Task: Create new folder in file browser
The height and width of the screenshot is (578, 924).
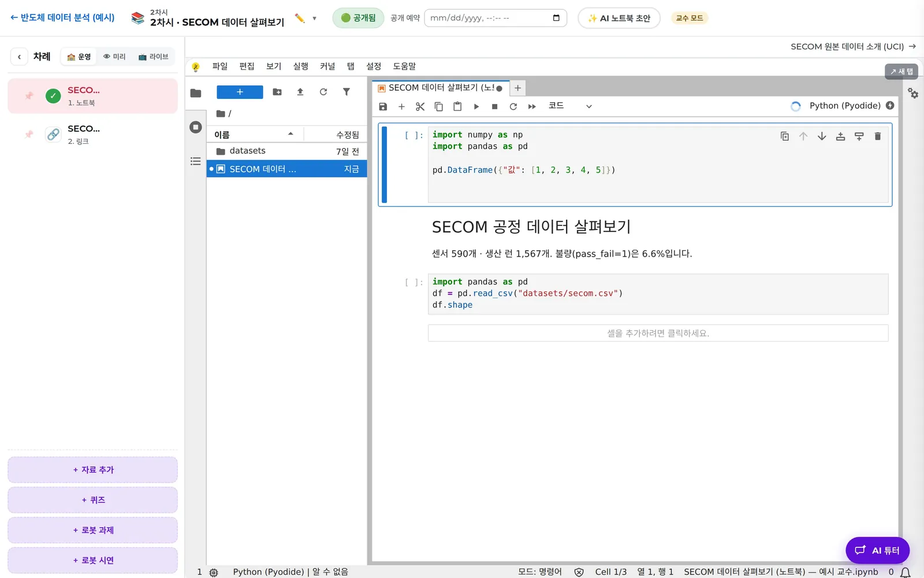Action: coord(277,92)
